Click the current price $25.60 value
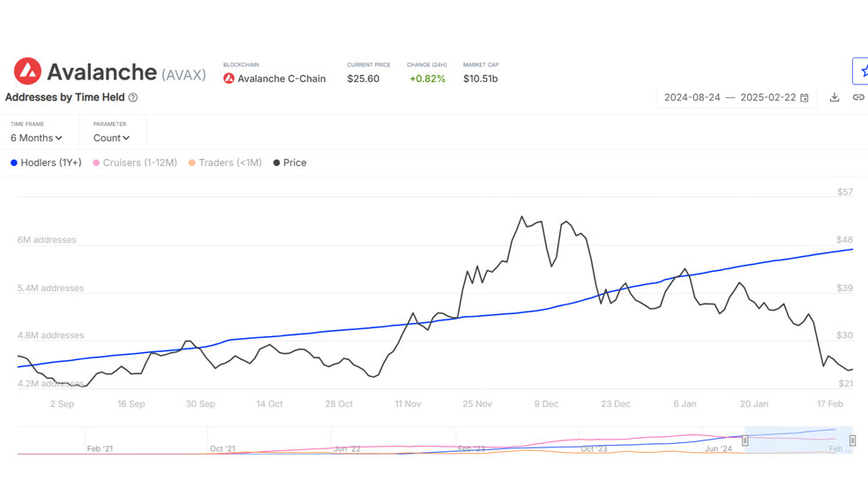The image size is (868, 489). (x=363, y=79)
